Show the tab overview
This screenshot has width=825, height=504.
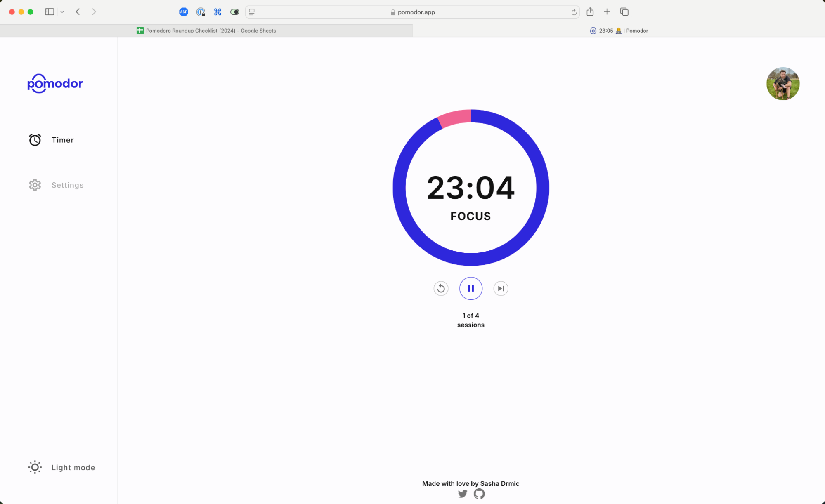tap(624, 12)
